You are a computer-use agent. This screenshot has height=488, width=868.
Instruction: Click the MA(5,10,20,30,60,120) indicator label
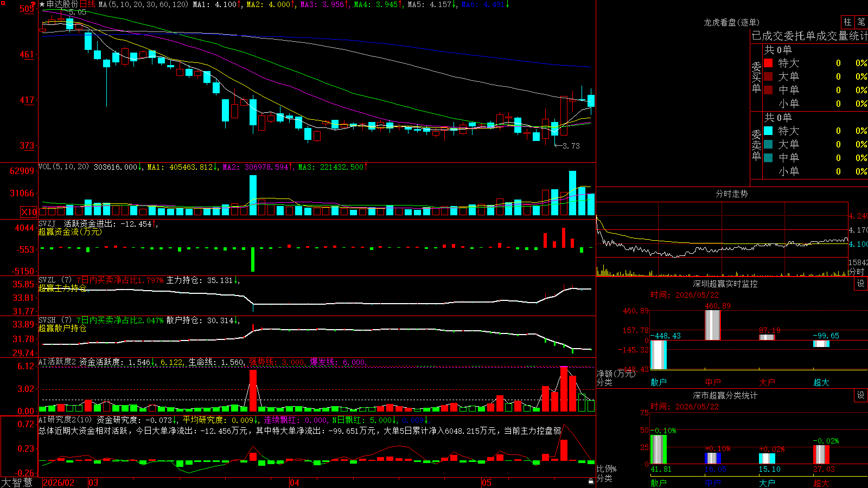(143, 4)
